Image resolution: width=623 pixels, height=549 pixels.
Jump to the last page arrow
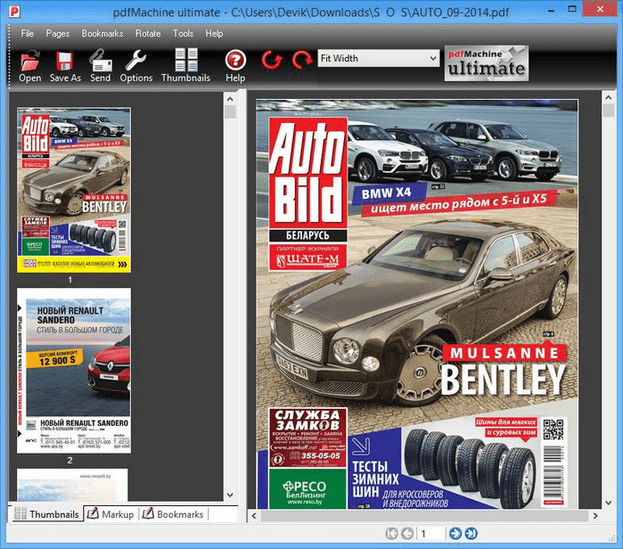[471, 534]
